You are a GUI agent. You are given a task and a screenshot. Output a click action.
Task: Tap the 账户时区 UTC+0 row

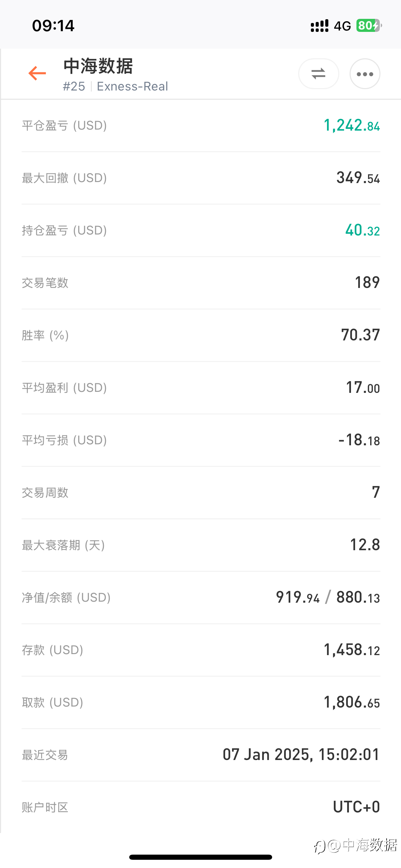[201, 807]
